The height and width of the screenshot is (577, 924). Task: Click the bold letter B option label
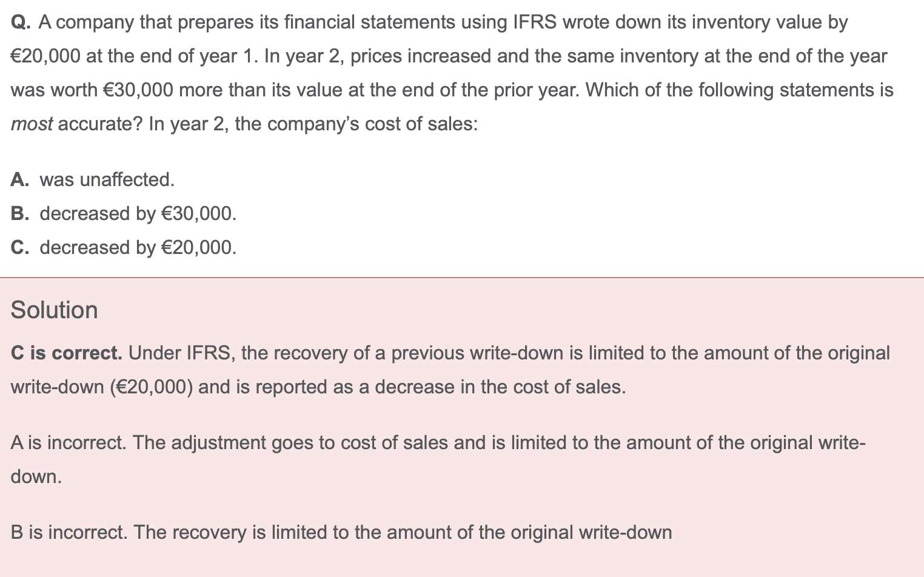19,213
